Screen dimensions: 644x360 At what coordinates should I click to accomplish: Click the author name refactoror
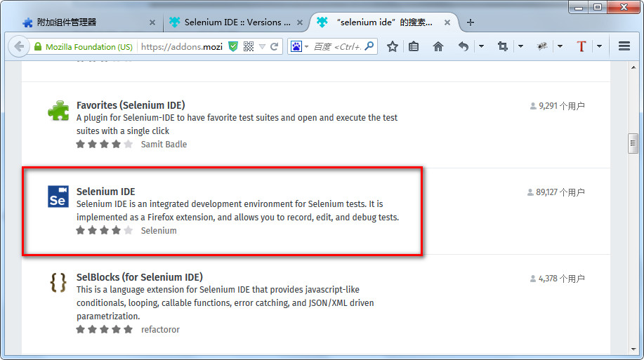point(161,330)
